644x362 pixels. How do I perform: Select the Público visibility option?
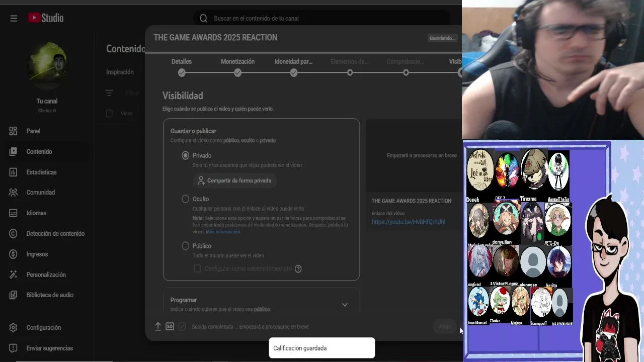point(186,246)
